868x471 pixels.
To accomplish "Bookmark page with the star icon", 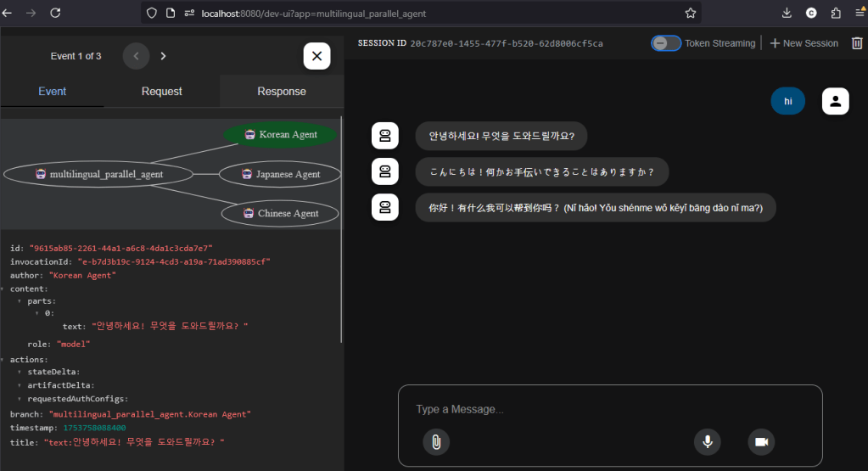I will tap(691, 14).
